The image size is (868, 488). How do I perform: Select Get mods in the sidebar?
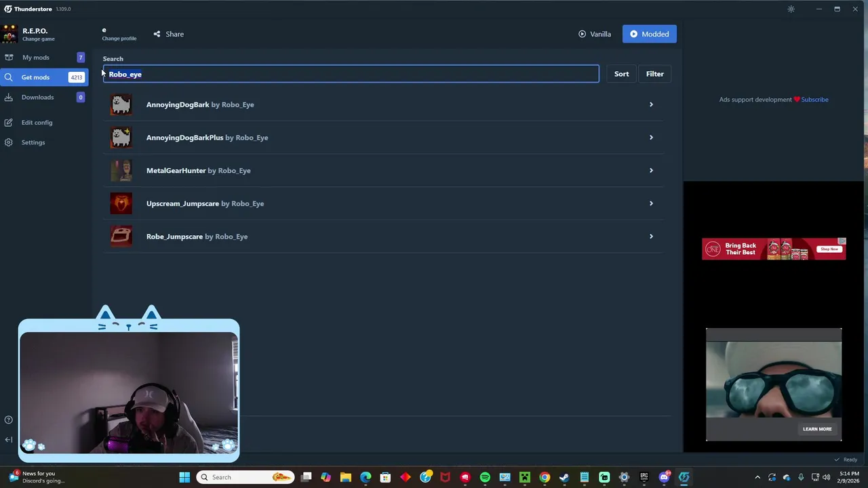[44, 77]
